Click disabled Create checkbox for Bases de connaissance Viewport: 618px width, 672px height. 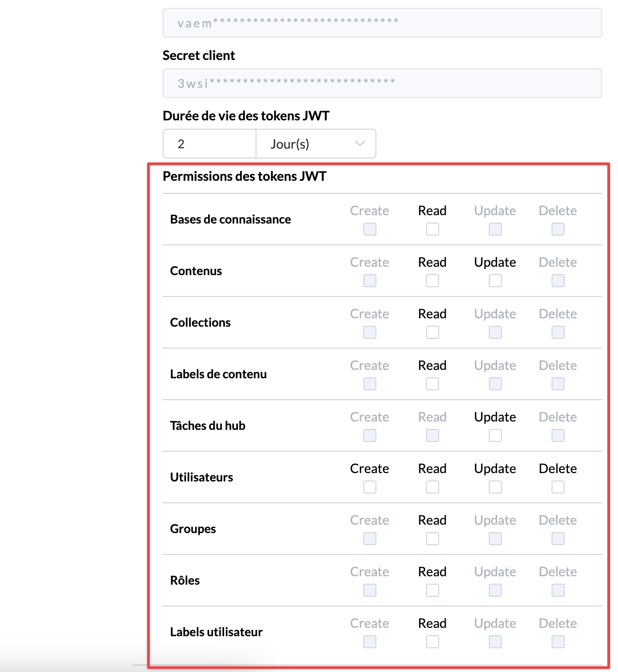click(369, 229)
